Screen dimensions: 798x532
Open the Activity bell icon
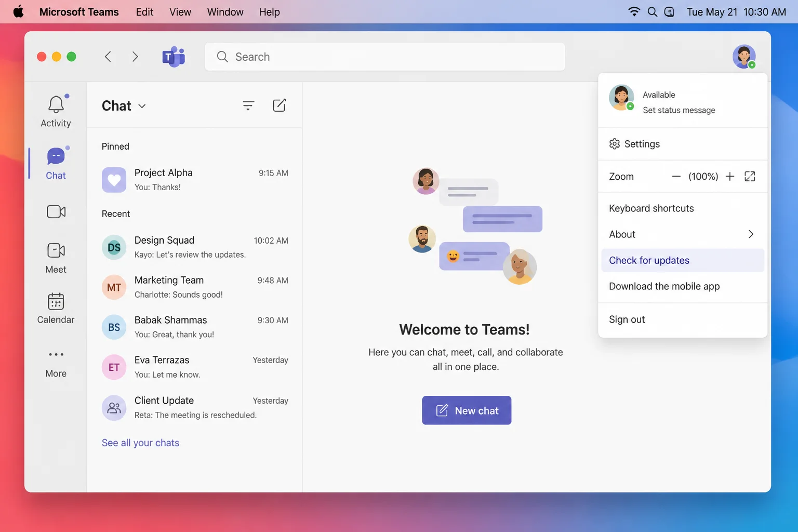coord(56,104)
